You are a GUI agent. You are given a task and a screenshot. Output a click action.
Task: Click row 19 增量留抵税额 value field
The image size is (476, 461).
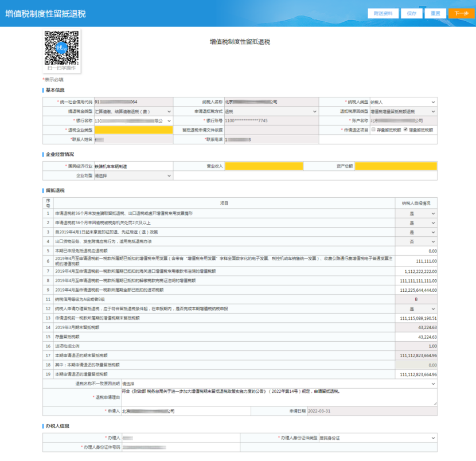(x=416, y=374)
